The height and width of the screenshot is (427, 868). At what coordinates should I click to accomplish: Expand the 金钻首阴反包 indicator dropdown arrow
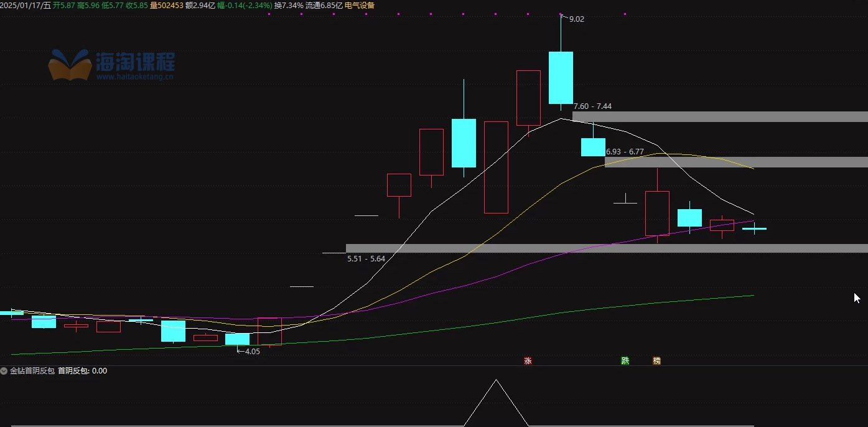pos(4,371)
